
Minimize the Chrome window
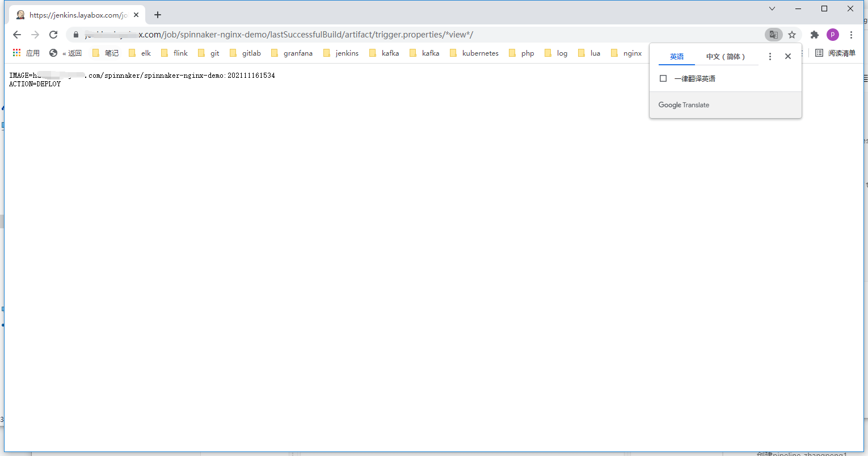(798, 9)
